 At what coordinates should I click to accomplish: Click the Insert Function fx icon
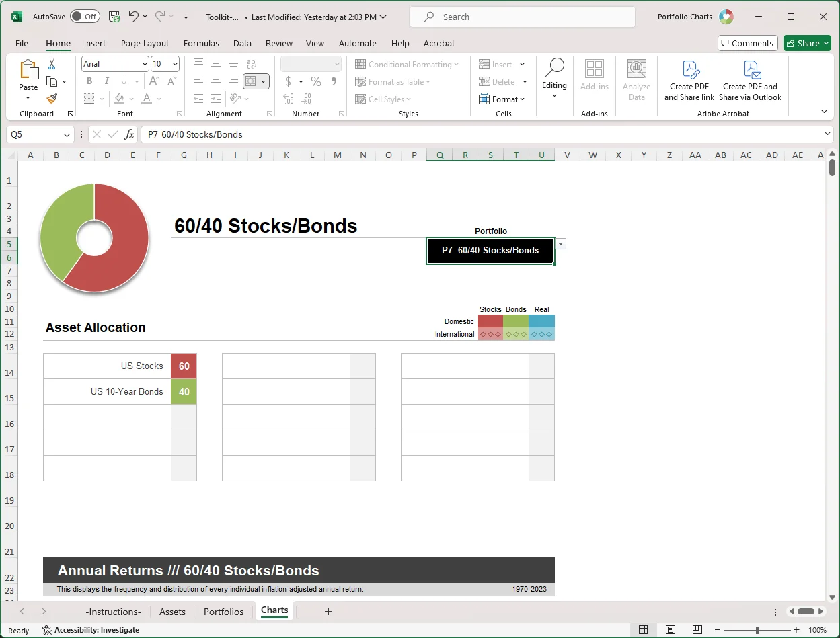[x=129, y=134]
